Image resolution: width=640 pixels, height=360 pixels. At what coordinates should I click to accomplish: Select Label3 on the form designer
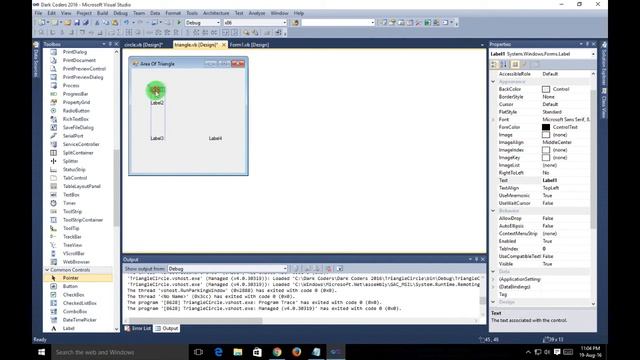pyautogui.click(x=157, y=138)
